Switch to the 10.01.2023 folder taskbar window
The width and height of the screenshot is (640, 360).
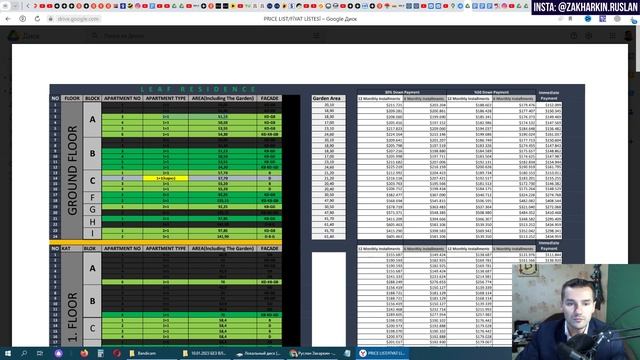tap(205, 353)
